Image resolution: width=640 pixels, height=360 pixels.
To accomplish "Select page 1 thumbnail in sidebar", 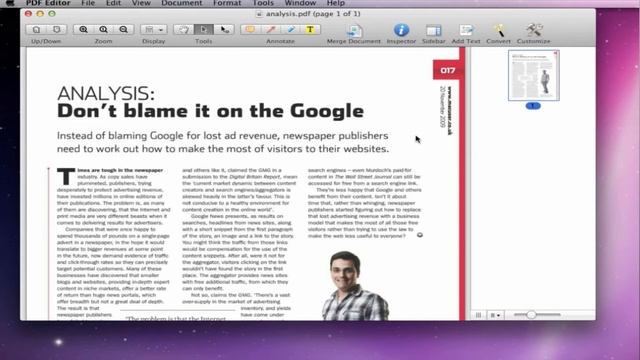I will [x=533, y=76].
